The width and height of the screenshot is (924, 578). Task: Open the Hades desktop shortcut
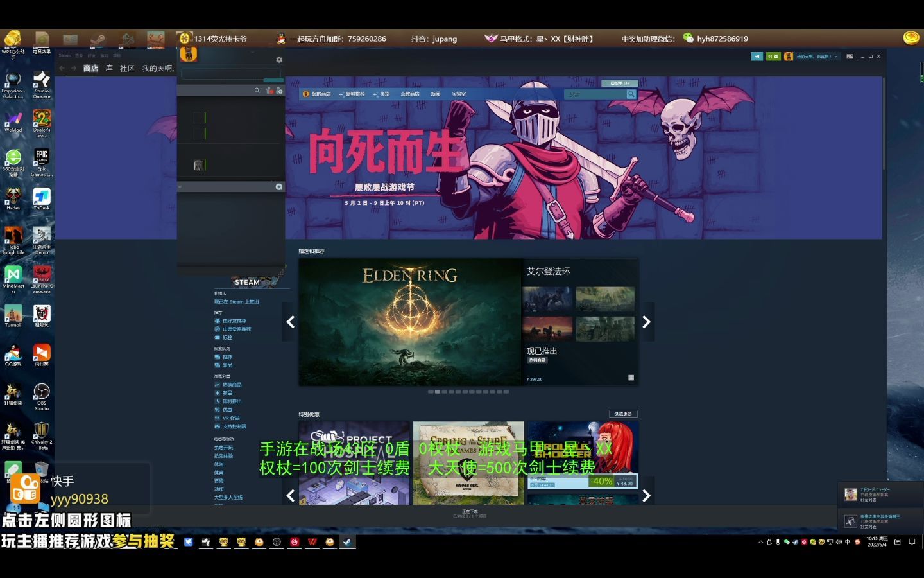click(x=13, y=199)
